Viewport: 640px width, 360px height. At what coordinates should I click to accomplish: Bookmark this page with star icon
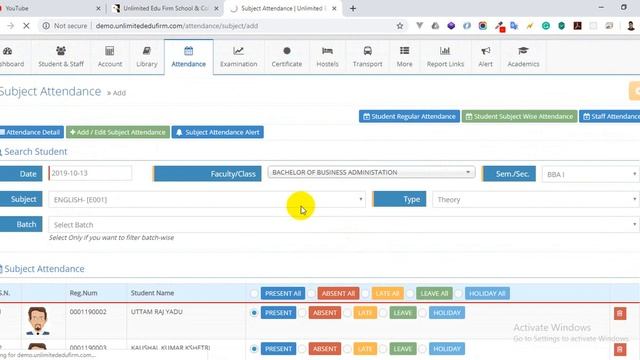click(x=400, y=26)
